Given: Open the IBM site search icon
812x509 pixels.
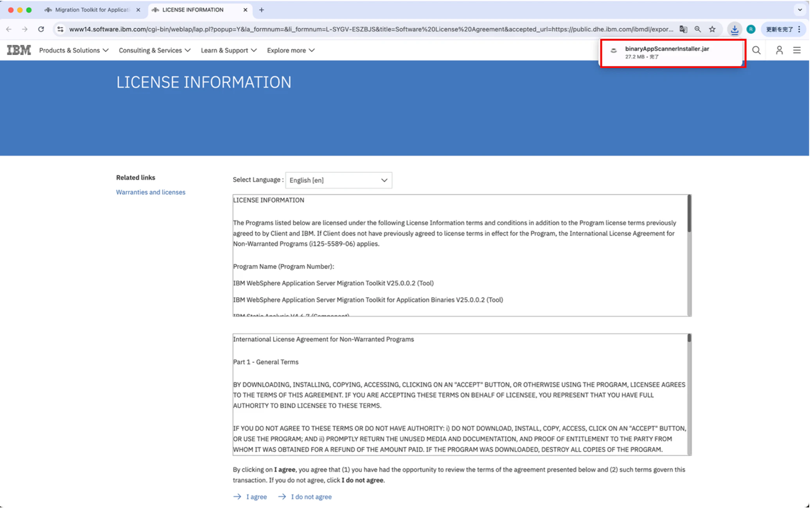Looking at the screenshot, I should tap(756, 50).
